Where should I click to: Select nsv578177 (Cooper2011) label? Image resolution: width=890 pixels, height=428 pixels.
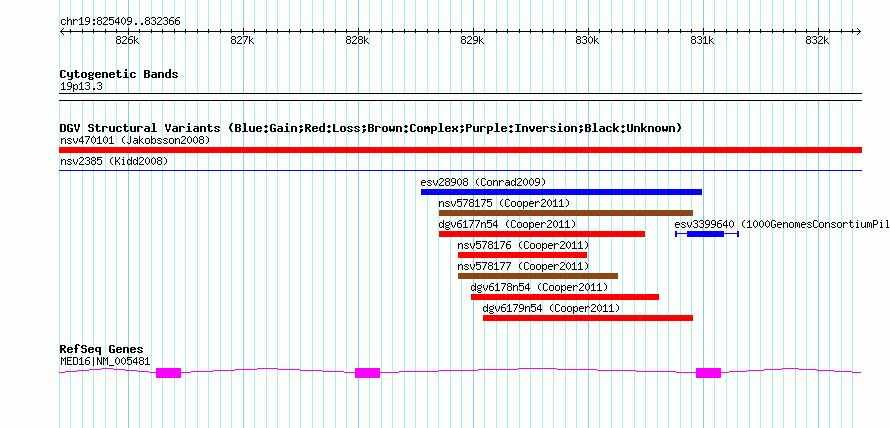point(523,266)
